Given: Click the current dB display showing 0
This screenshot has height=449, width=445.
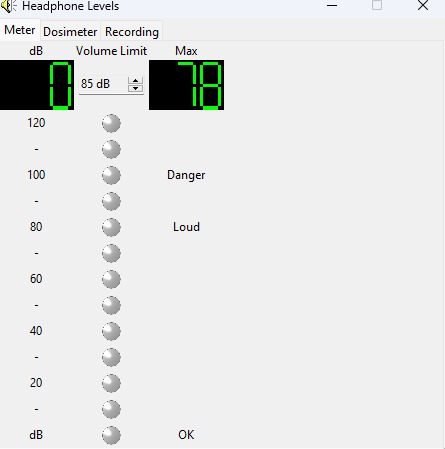Looking at the screenshot, I should click(x=37, y=85).
